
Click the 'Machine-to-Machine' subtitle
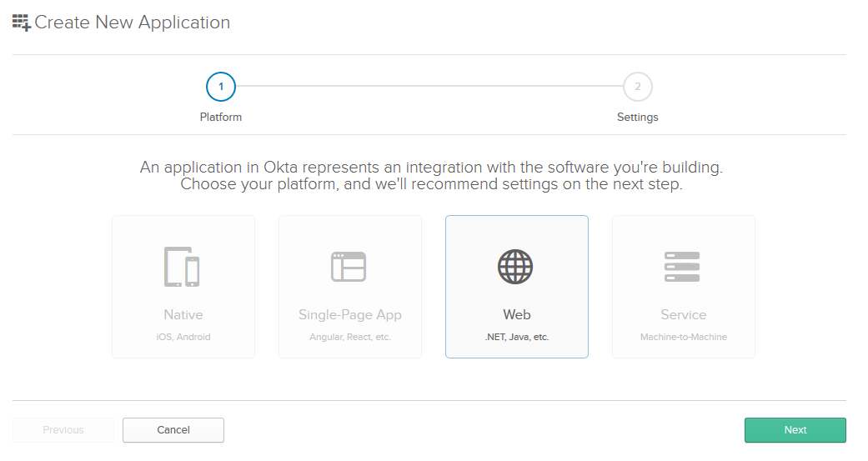point(684,338)
